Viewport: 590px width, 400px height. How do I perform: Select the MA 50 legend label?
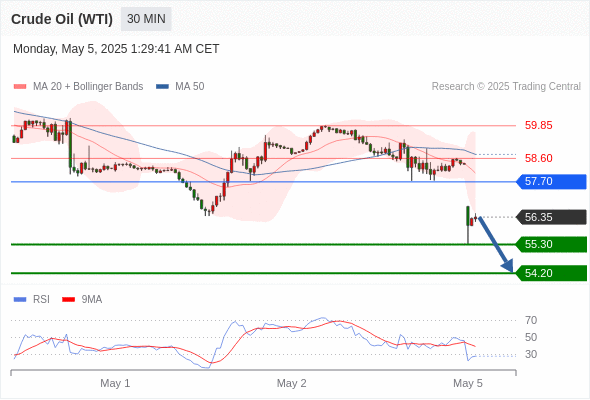coord(190,87)
